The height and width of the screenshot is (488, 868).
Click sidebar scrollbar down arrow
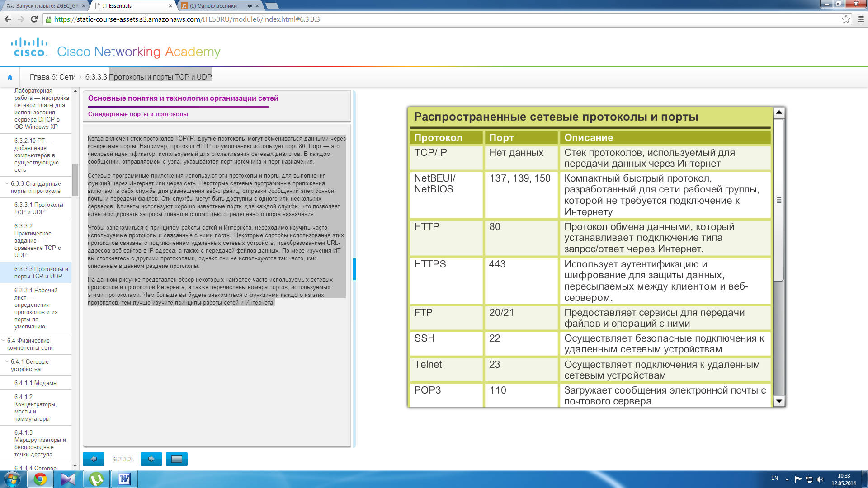click(x=75, y=466)
